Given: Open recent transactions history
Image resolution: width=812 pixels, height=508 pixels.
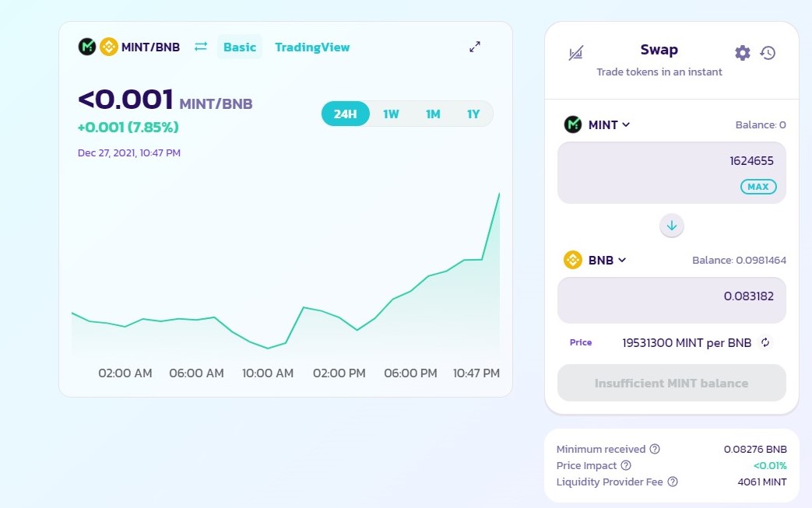Looking at the screenshot, I should pos(768,53).
